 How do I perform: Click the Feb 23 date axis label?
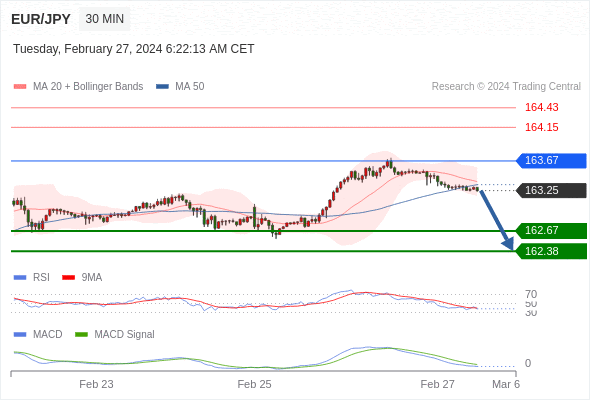(x=96, y=384)
